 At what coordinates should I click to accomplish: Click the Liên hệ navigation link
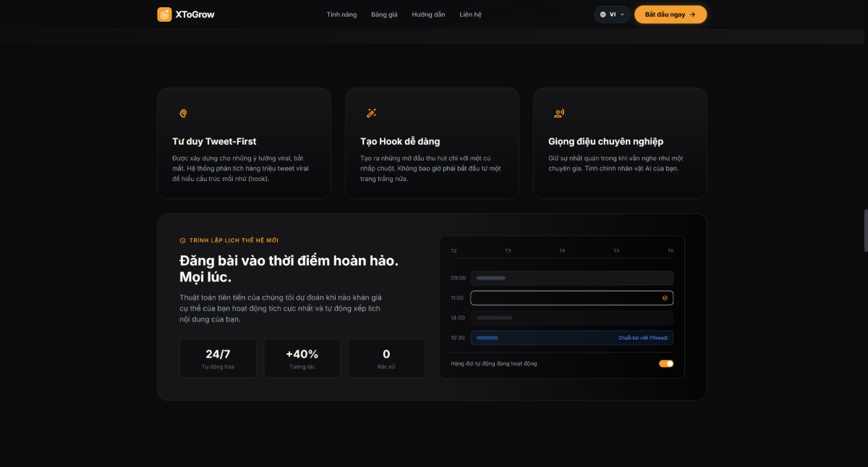[x=470, y=14]
